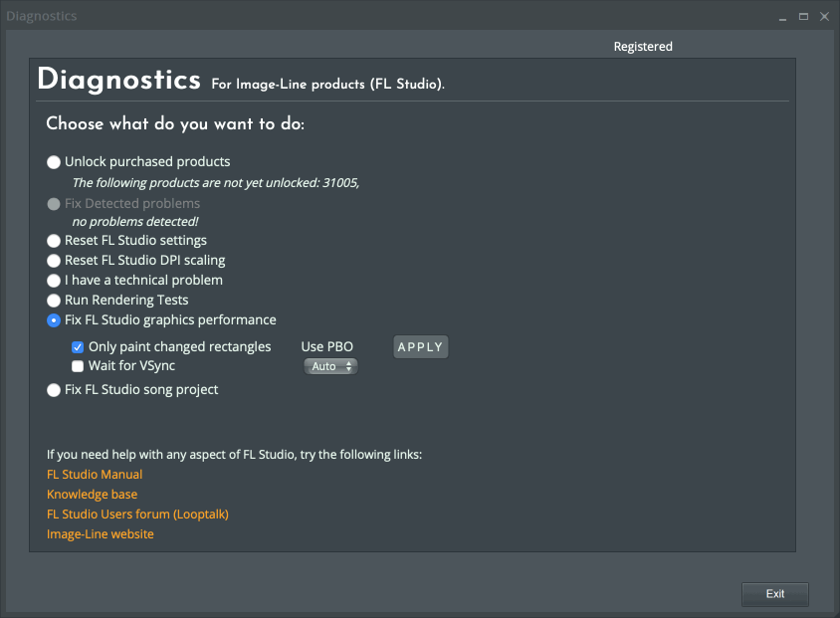Open the FL Studio Manual link
This screenshot has height=618, width=840.
(x=95, y=475)
